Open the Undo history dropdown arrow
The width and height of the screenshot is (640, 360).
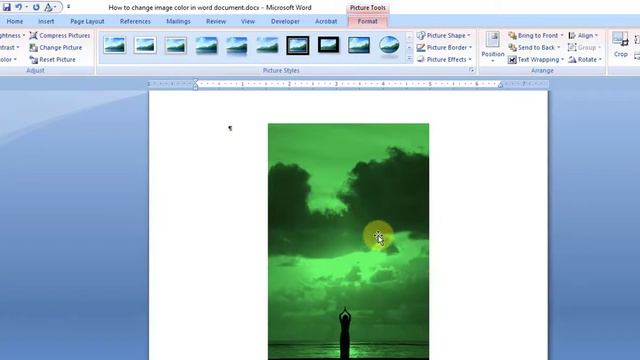click(x=27, y=7)
